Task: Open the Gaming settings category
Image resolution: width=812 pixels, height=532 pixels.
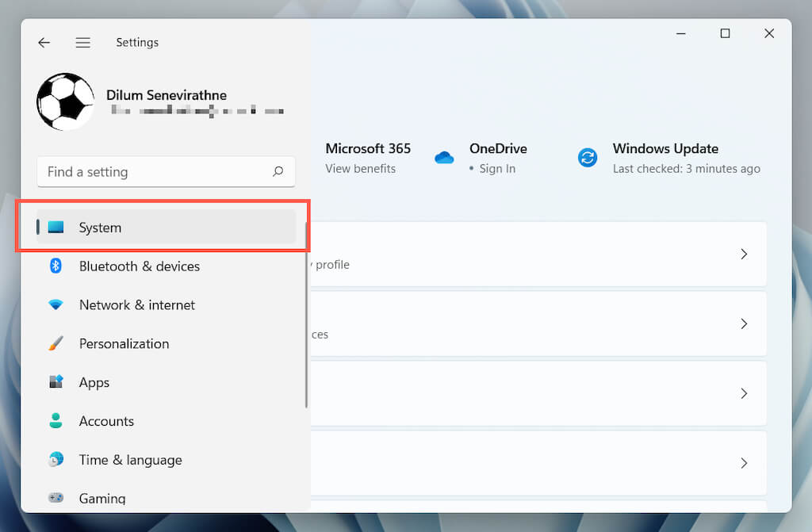Action: (102, 499)
